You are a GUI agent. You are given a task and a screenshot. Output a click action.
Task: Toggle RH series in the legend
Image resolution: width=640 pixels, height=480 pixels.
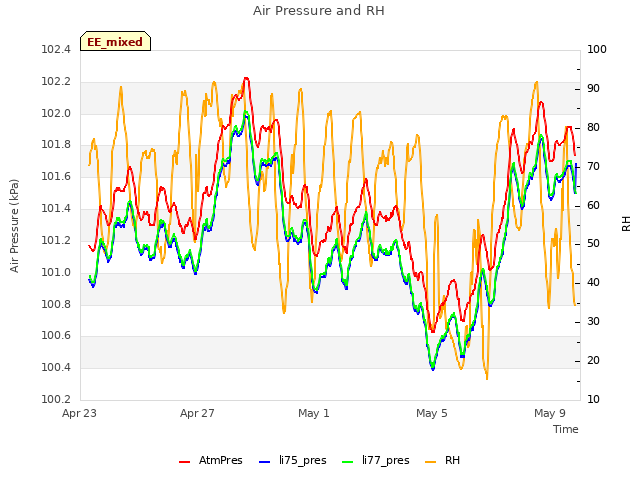442,460
